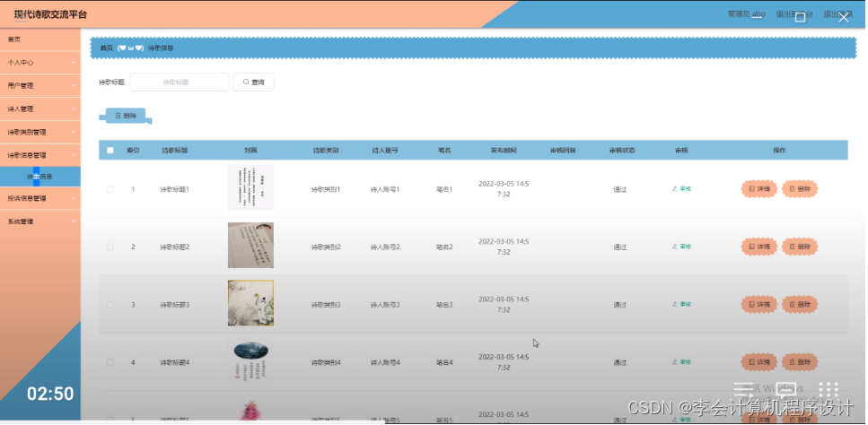Click the 审核 edit link for 诗歌标题4
This screenshot has width=868, height=425.
click(x=681, y=362)
